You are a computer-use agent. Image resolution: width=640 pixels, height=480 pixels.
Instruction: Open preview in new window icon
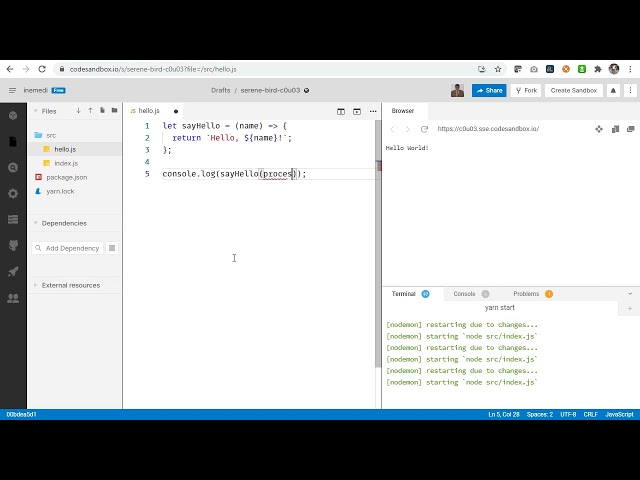click(x=631, y=129)
